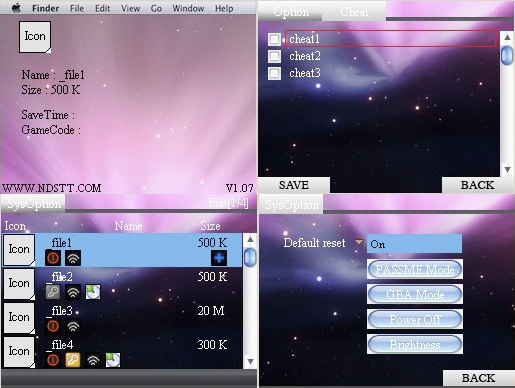Click the file list scroll down arrow
This screenshot has height=388, width=515.
pyautogui.click(x=250, y=361)
